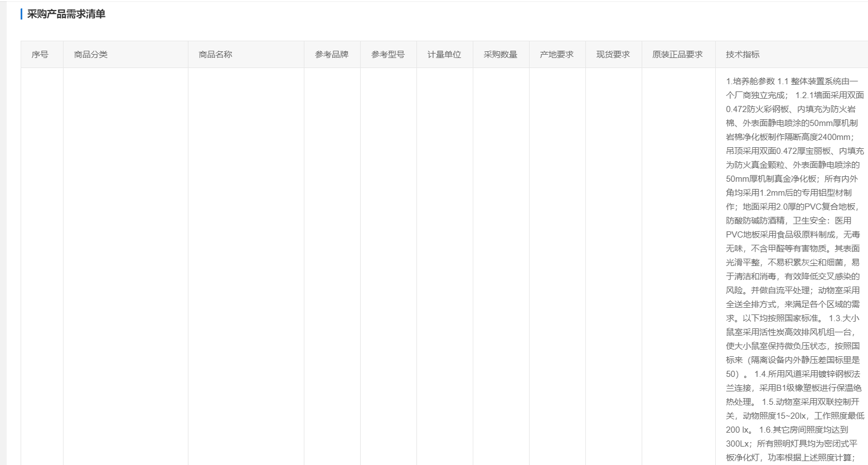Click the 采购数量 column header

pyautogui.click(x=501, y=55)
